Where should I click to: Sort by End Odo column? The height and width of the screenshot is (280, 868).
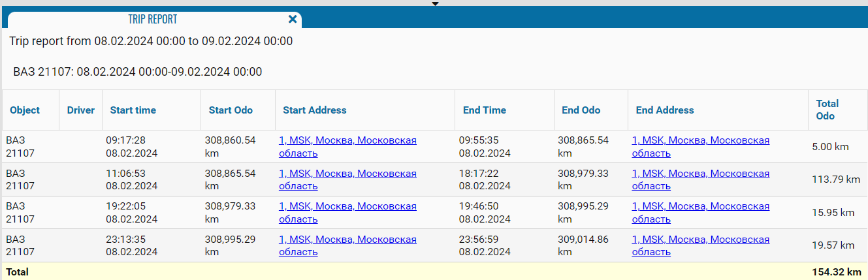[581, 110]
